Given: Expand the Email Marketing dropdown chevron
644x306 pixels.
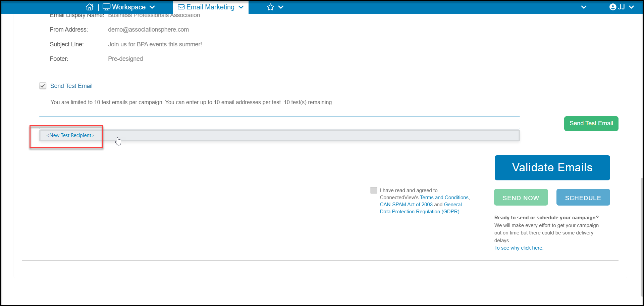Looking at the screenshot, I should [x=241, y=7].
